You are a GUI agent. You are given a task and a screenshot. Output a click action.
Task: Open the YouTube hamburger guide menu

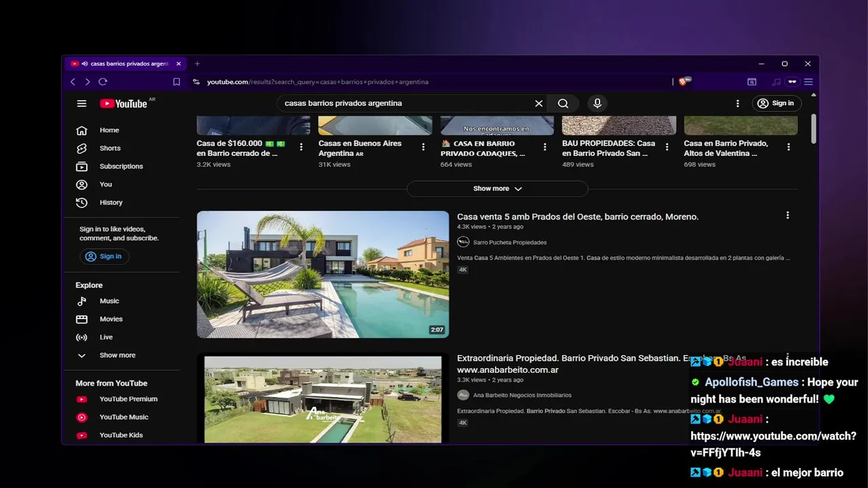81,104
